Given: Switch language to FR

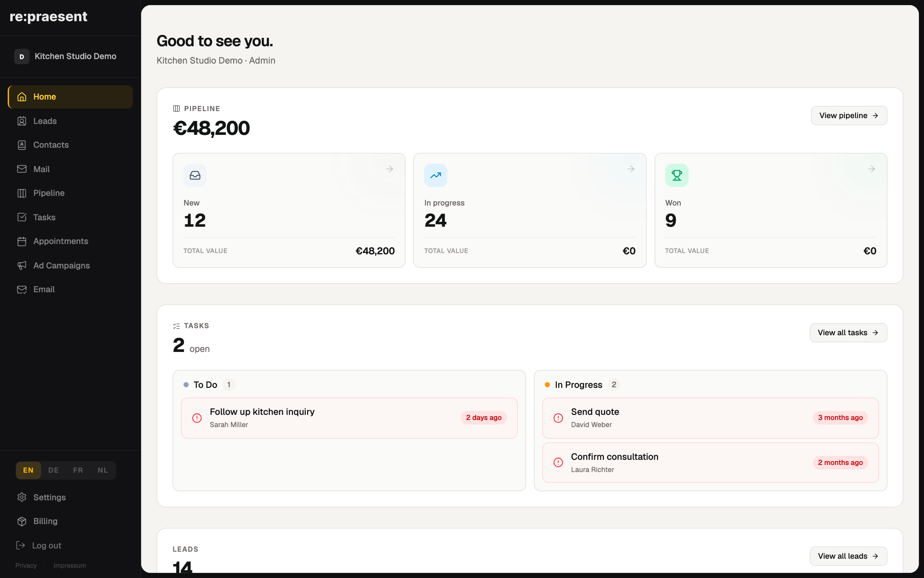Looking at the screenshot, I should click(78, 470).
